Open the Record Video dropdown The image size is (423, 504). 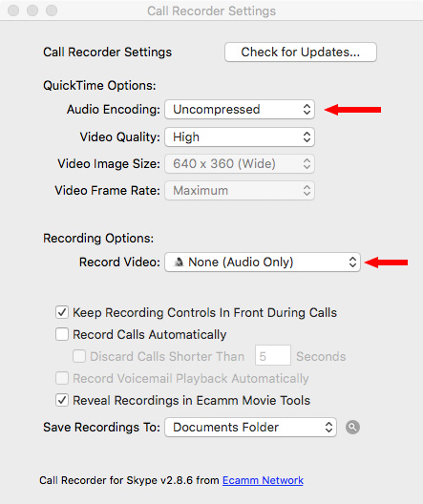tap(263, 262)
